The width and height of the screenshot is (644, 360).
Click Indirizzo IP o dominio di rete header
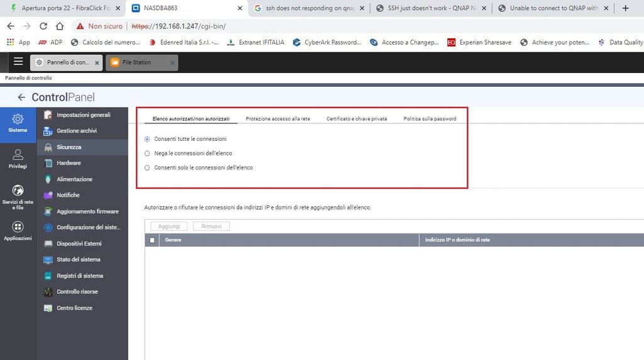531,240
